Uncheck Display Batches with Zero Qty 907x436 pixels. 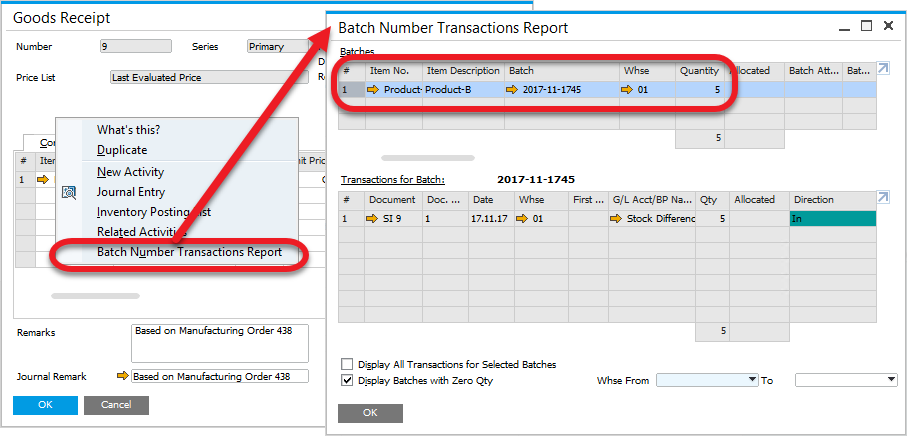tap(346, 380)
